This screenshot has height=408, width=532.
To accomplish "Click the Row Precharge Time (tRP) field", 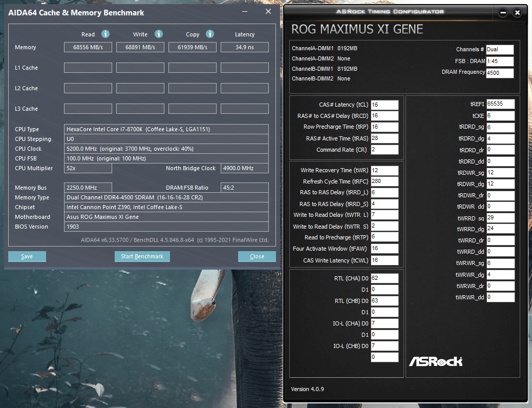I will [385, 127].
